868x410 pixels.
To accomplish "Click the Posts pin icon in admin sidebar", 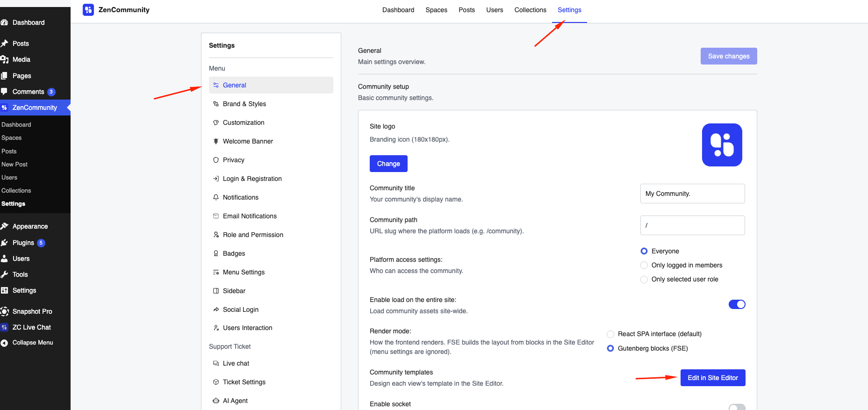I will pos(4,43).
